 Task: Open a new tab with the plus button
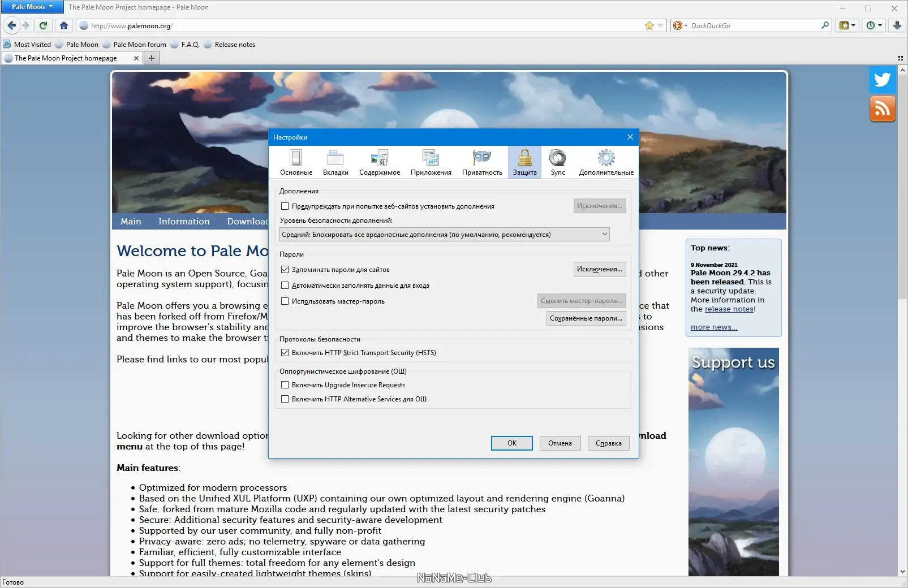pyautogui.click(x=151, y=58)
